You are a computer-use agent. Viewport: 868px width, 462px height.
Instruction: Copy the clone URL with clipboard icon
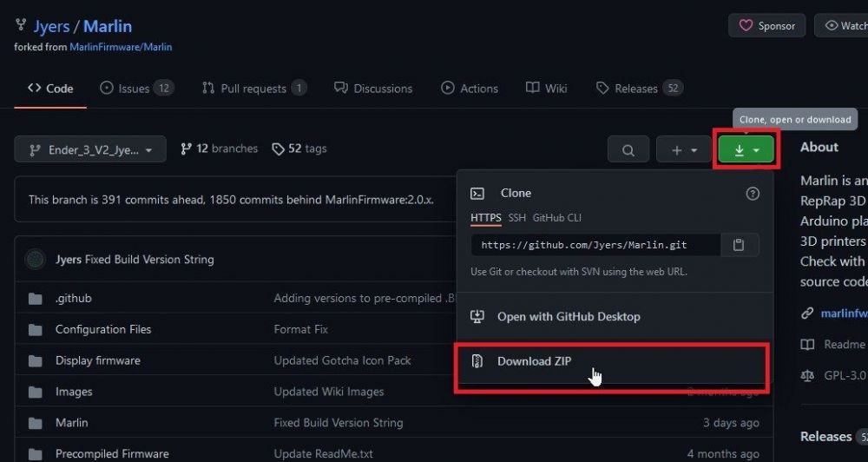tap(739, 245)
